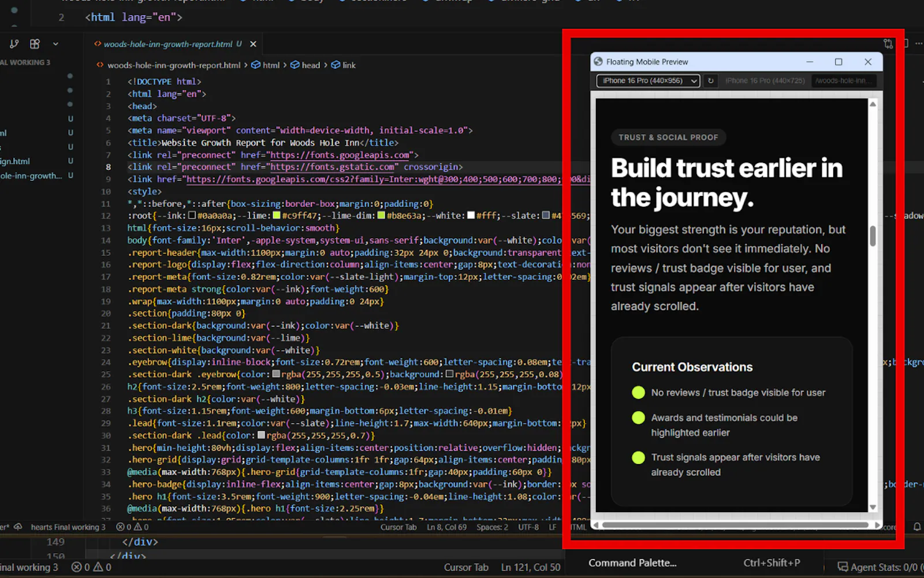
Task: Follow the https://fonts.gstatic.com link on line 8
Action: [333, 167]
